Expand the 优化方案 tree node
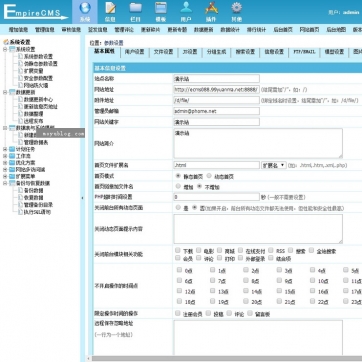The image size is (362, 362). 5,163
